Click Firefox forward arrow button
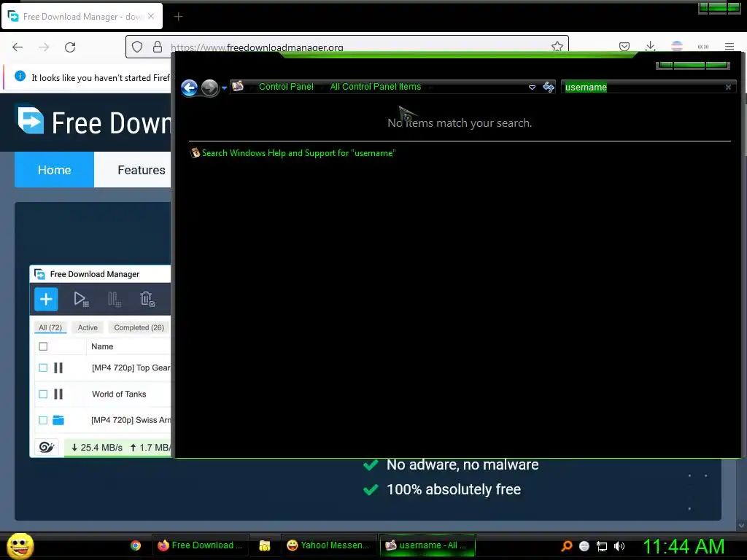 point(44,47)
